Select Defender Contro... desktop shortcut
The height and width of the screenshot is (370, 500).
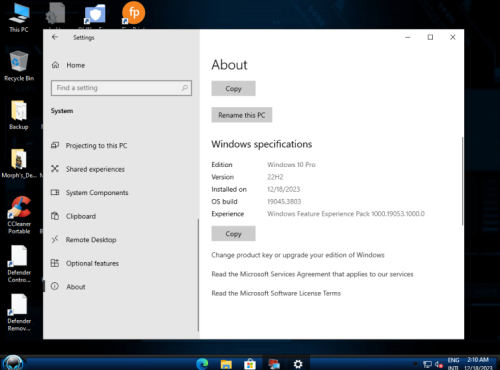19,264
